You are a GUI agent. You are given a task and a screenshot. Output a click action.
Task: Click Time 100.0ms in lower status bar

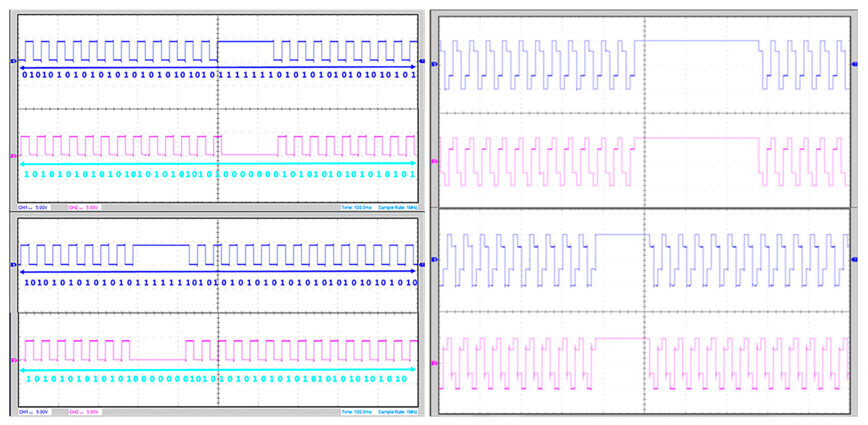pos(356,412)
